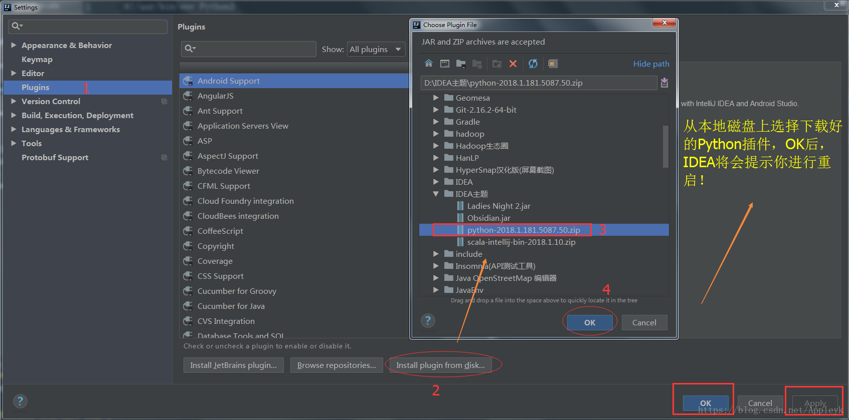849x420 pixels.
Task: Click Install JetBrains plugin button
Action: point(233,365)
